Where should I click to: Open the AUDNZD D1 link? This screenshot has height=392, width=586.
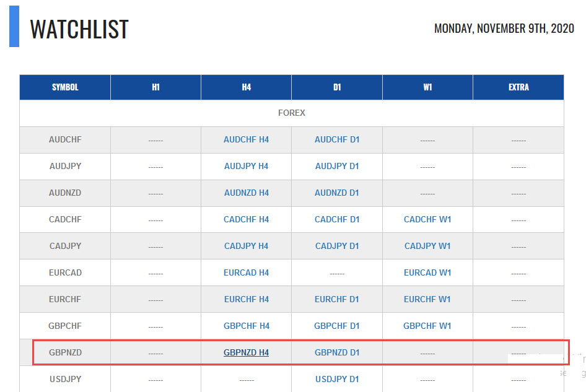(336, 193)
